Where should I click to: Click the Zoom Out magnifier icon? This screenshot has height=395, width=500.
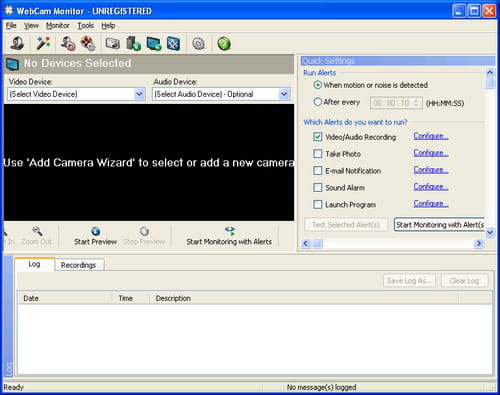coord(37,231)
